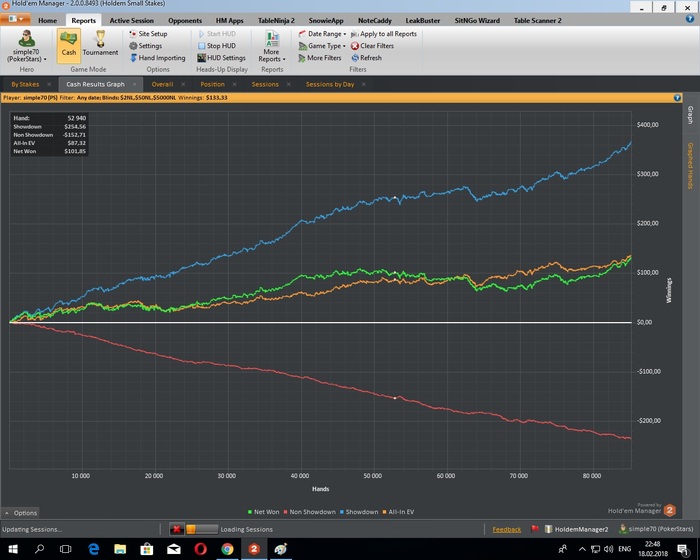Open the notification center icon
The height and width of the screenshot is (560, 700).
(x=683, y=549)
